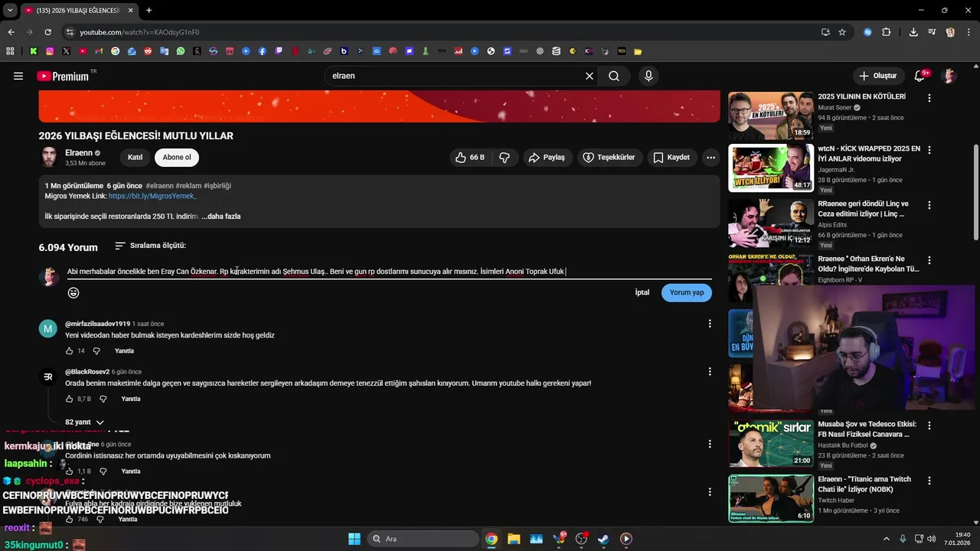980x551 pixels.
Task: Open Instagram bookmark in bookmarks bar
Action: [50, 51]
